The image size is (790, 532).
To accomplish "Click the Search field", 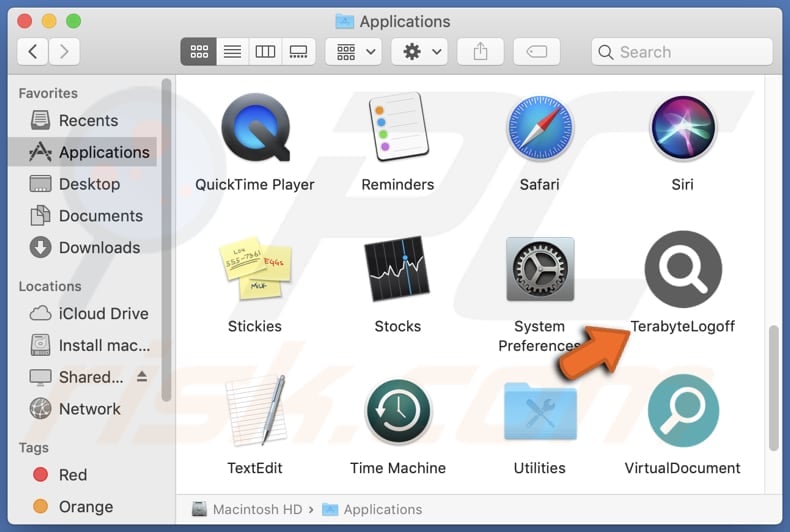I will [682, 51].
